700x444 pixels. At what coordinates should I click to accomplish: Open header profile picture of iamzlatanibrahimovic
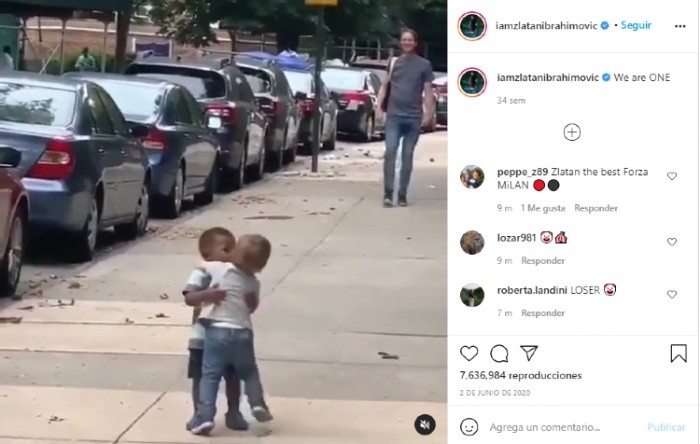coord(472,26)
